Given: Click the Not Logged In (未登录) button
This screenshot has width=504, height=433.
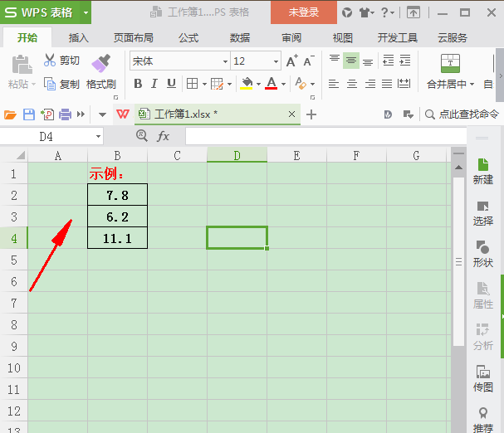Looking at the screenshot, I should [303, 12].
